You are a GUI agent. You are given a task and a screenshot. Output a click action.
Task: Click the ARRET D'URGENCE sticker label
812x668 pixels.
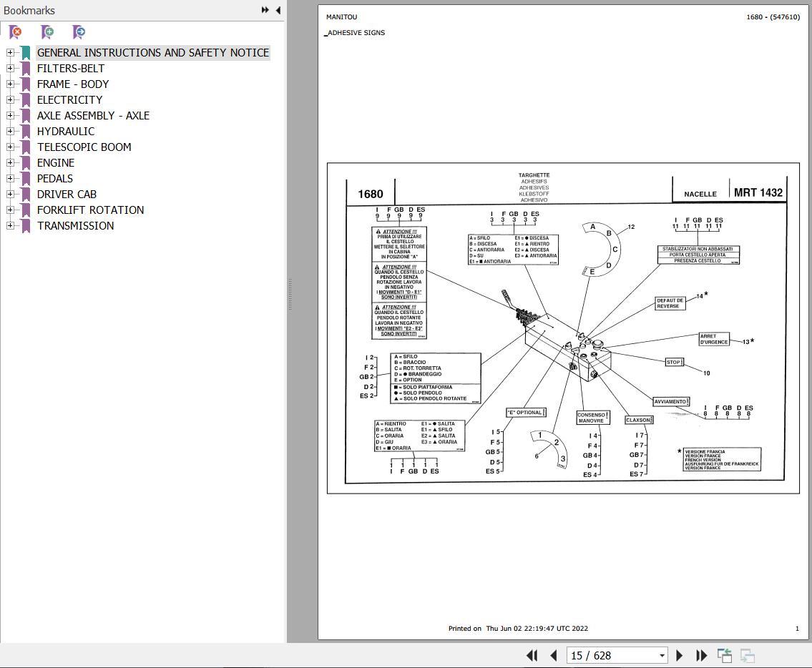(x=714, y=339)
